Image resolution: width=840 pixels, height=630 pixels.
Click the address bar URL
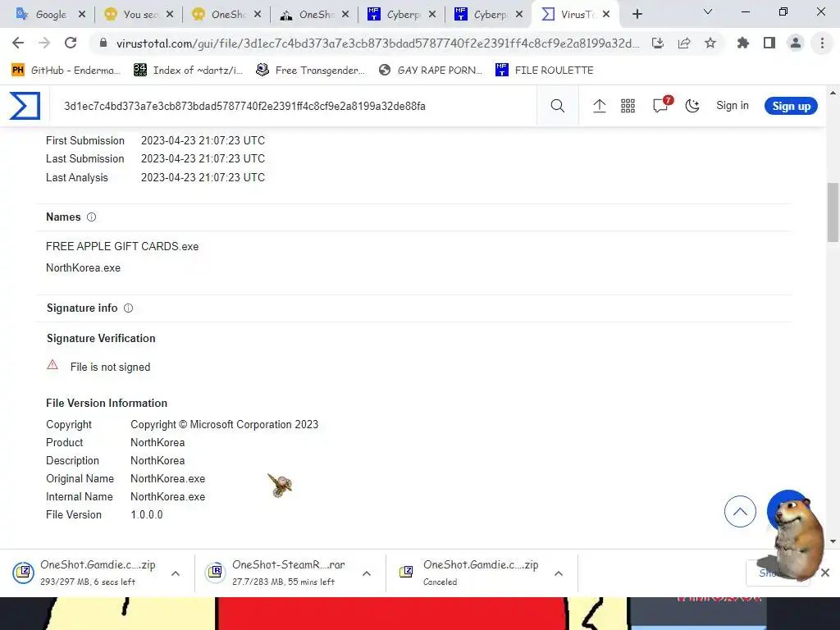(x=377, y=43)
